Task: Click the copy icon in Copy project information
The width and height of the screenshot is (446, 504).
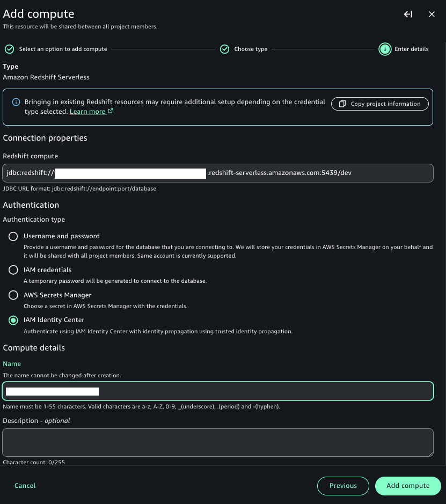Action: (x=342, y=104)
